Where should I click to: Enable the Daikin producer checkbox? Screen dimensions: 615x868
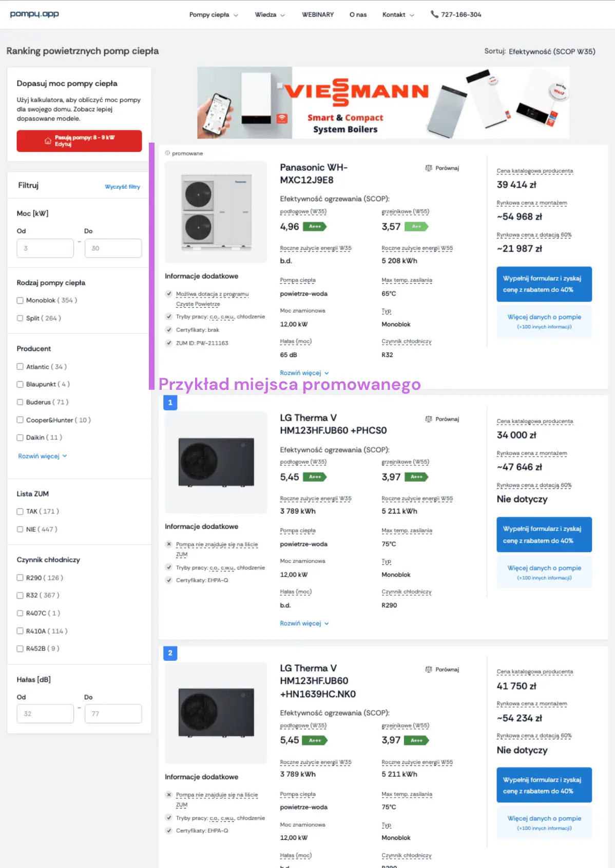click(20, 438)
